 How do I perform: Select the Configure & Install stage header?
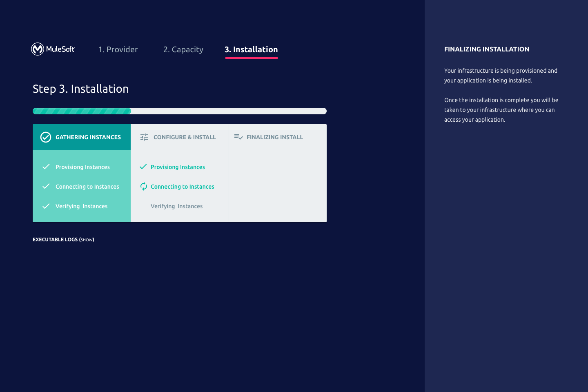point(180,137)
